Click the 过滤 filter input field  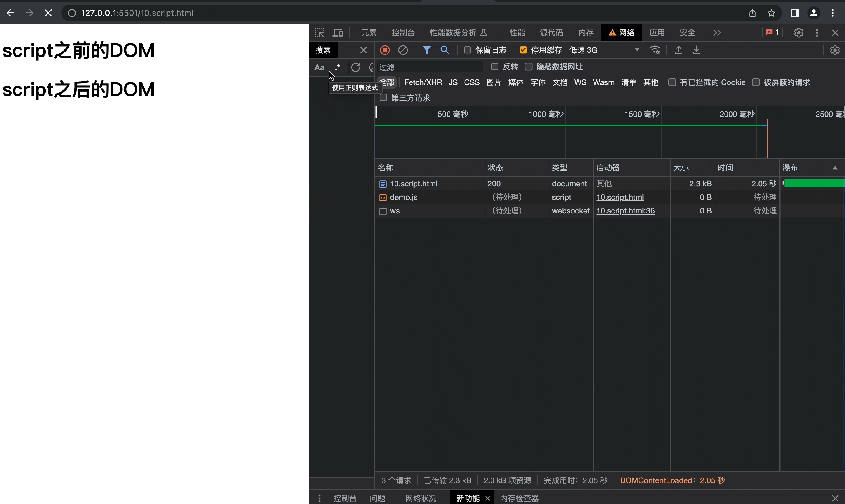tap(430, 67)
